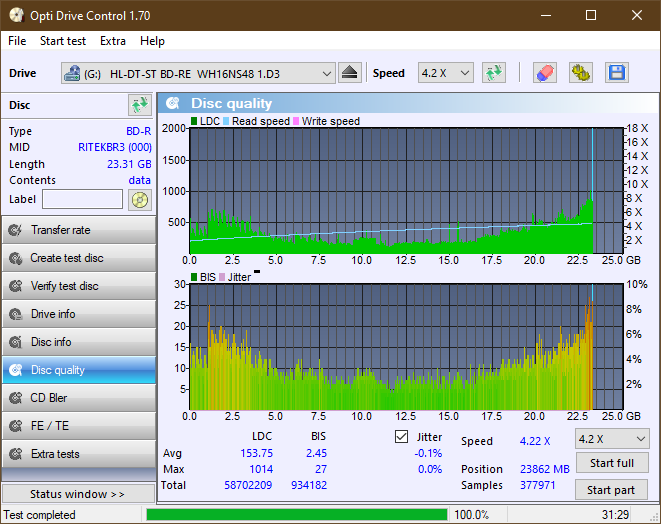This screenshot has height=524, width=661.
Task: Click the drive icon in the drive selector
Action: pos(72,73)
